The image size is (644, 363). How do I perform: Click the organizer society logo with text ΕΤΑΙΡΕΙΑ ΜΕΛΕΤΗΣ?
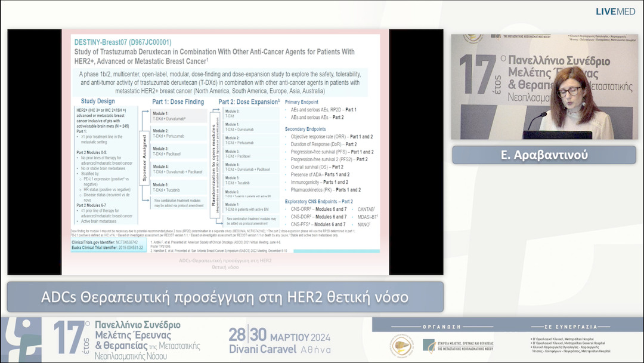coord(458,346)
